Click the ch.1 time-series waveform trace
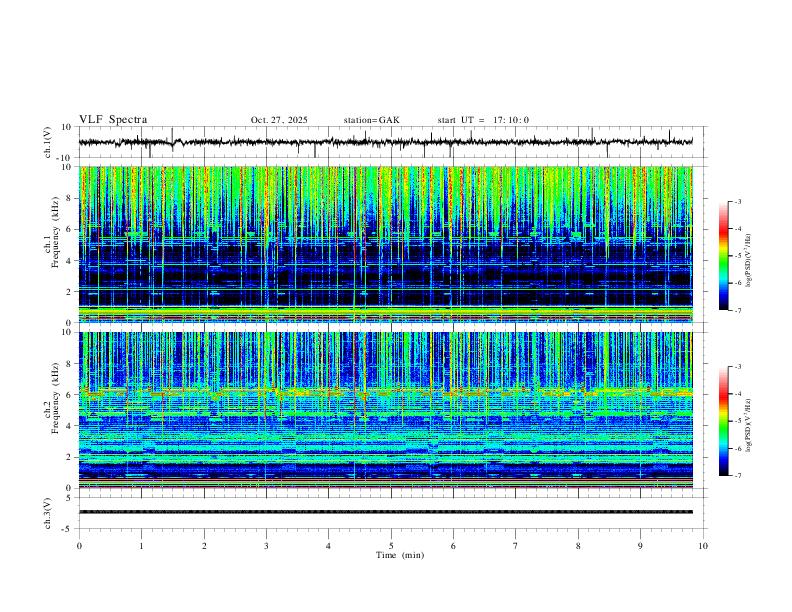 click(385, 142)
